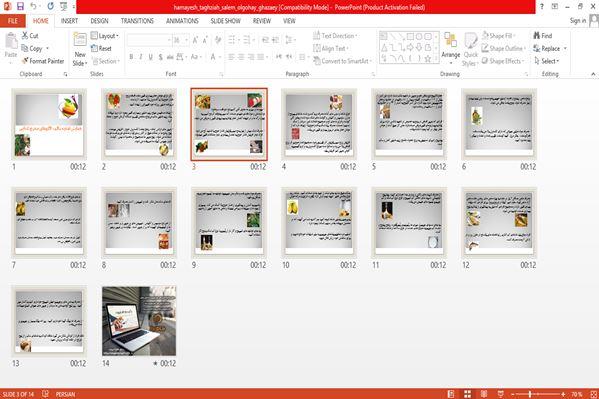Viewport: 599px width, 399px height.
Task: Click the Slide Sorter view icon
Action: pos(467,394)
